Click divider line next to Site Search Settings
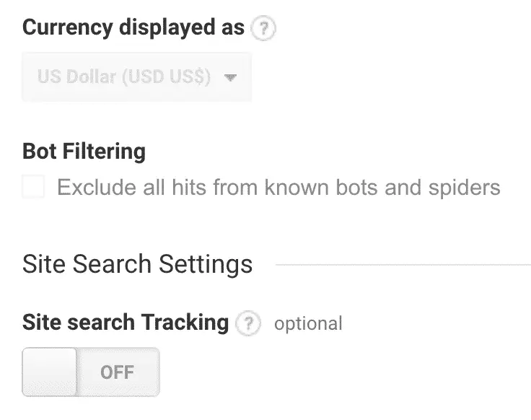This screenshot has height=420, width=531. 403,265
